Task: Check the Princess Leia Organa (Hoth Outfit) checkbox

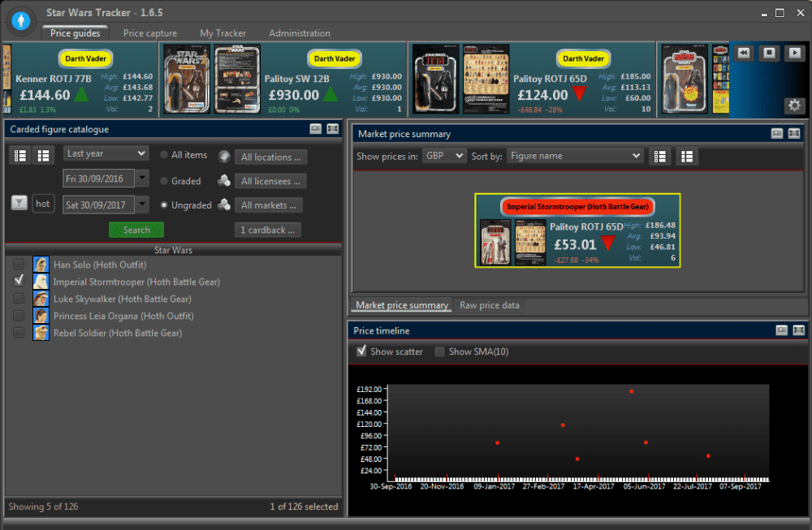Action: pos(19,316)
